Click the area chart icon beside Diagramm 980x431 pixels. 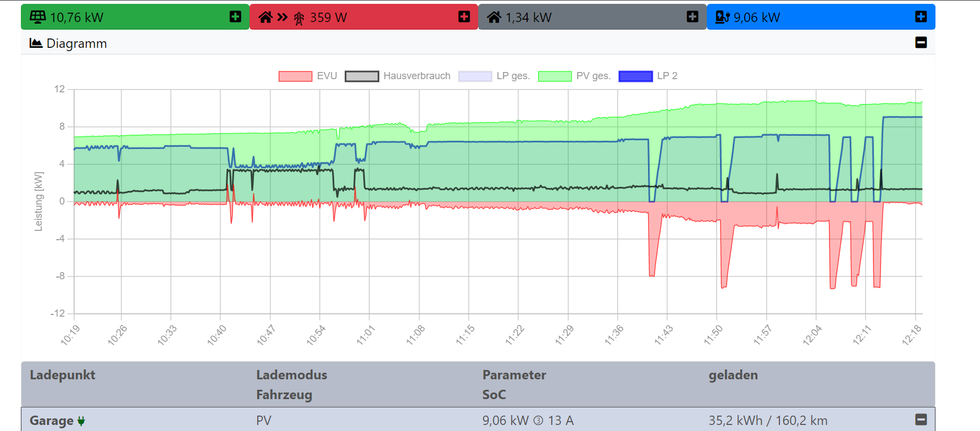(36, 43)
